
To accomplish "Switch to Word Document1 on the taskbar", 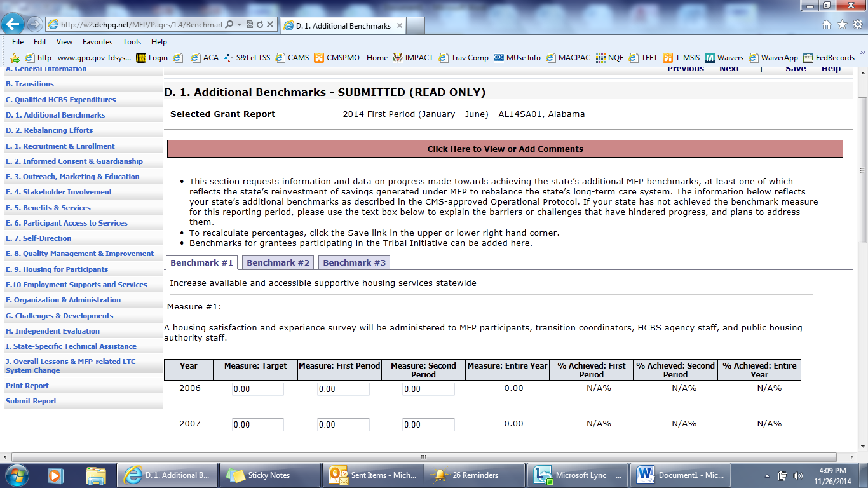I will [x=680, y=475].
